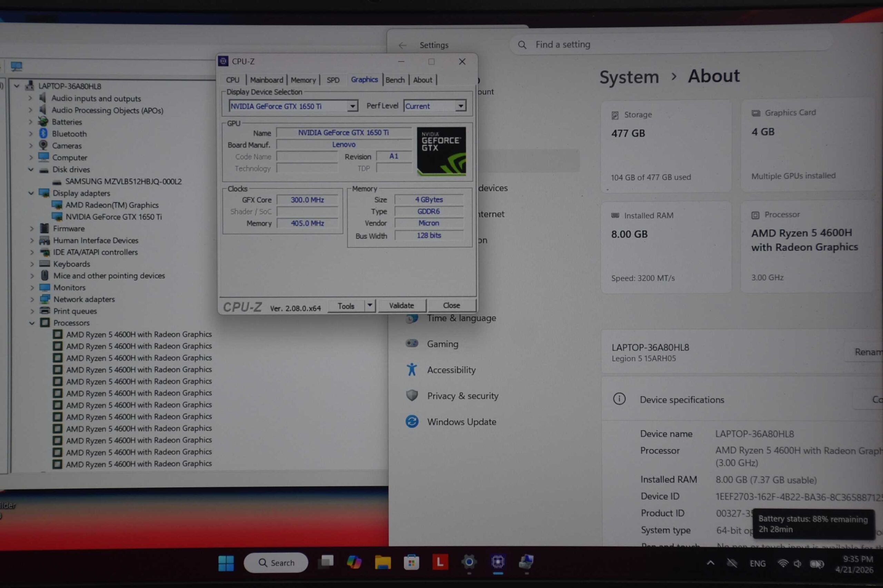Select NVIDIA GeForce GTX 1650 Ti in the device tree
This screenshot has height=588, width=883.
click(x=113, y=217)
